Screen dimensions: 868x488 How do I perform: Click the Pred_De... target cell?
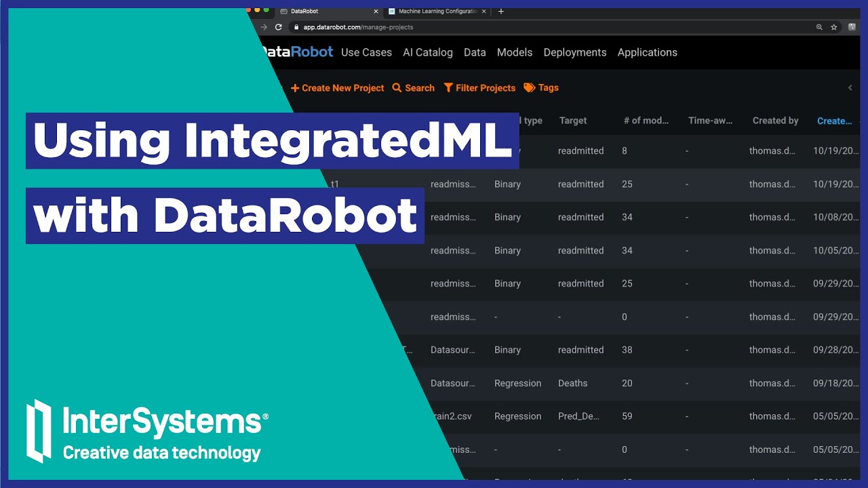(x=579, y=416)
